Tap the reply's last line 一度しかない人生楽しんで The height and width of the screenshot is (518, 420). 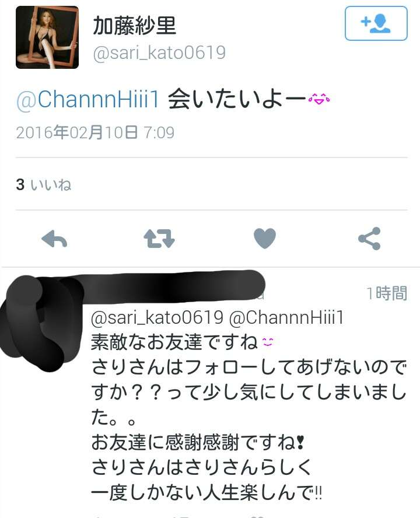(x=206, y=493)
